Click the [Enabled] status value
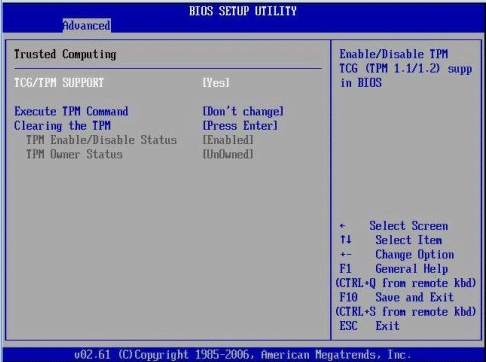Viewport: 486px width, 362px height. (x=228, y=140)
